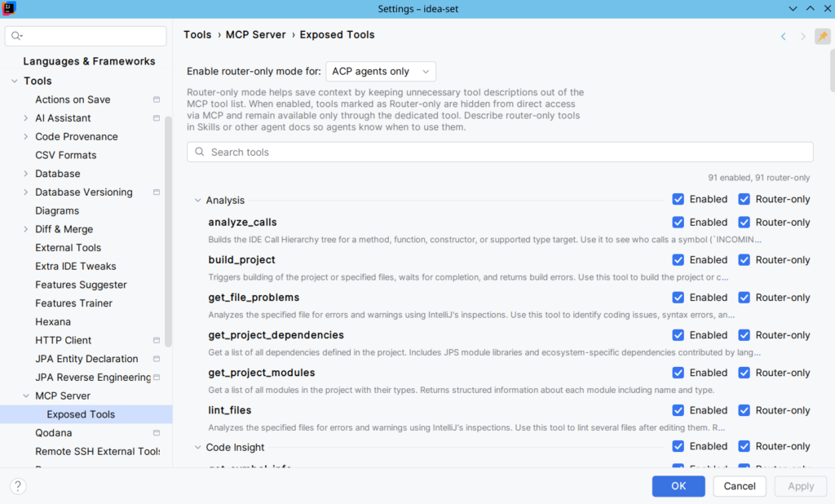Toggle Enabled checkbox for lint_files
This screenshot has width=835, height=504.
678,410
